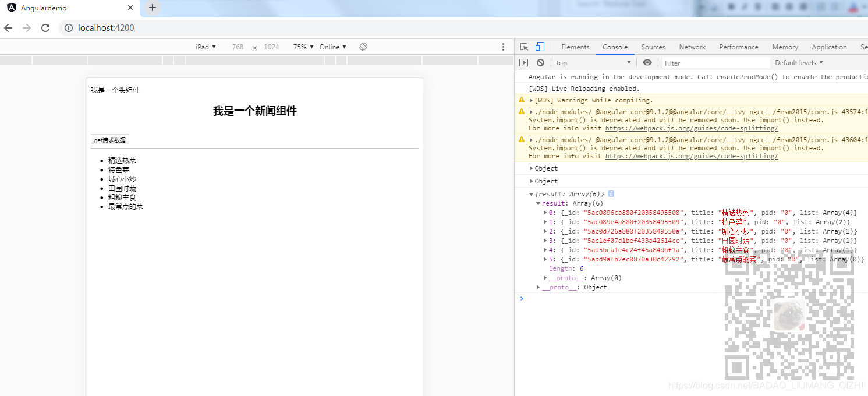Open DevTools three-dot menu

tap(503, 47)
